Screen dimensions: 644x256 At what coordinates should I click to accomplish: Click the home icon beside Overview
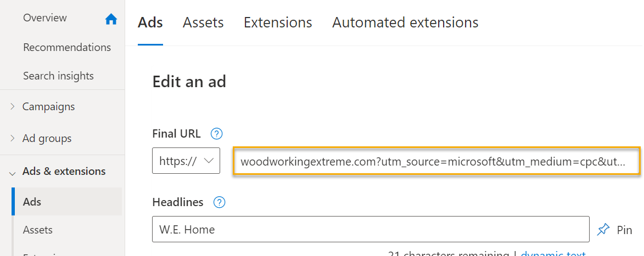click(x=111, y=19)
